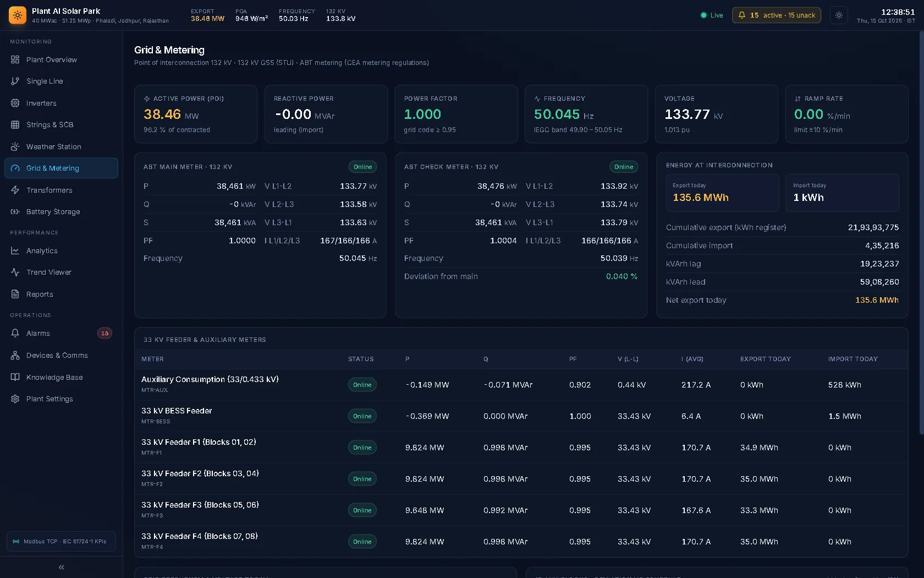Click the Battery Storage icon
The image size is (924, 578).
tap(15, 211)
